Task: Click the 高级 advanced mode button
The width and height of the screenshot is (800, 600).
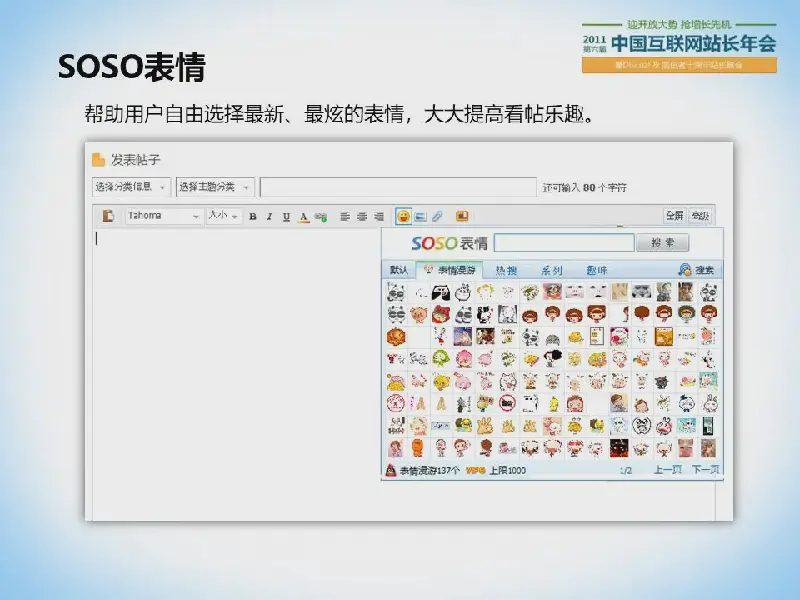Action: [699, 216]
